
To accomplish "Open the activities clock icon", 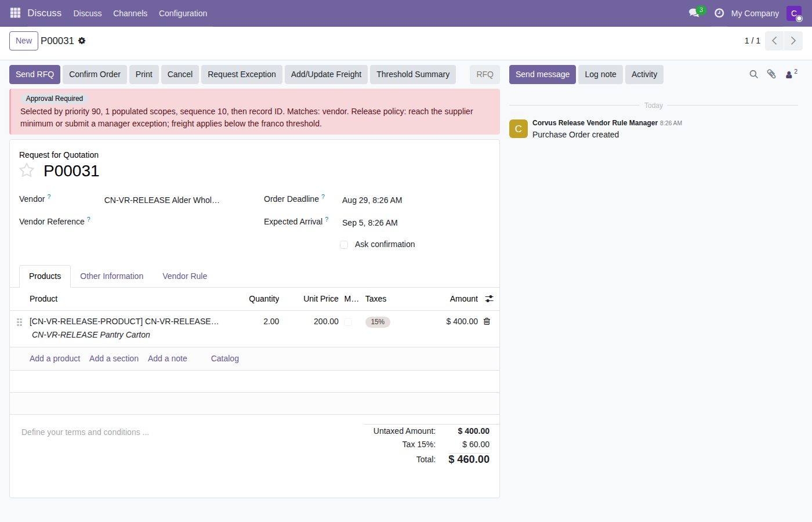I will click(x=719, y=13).
